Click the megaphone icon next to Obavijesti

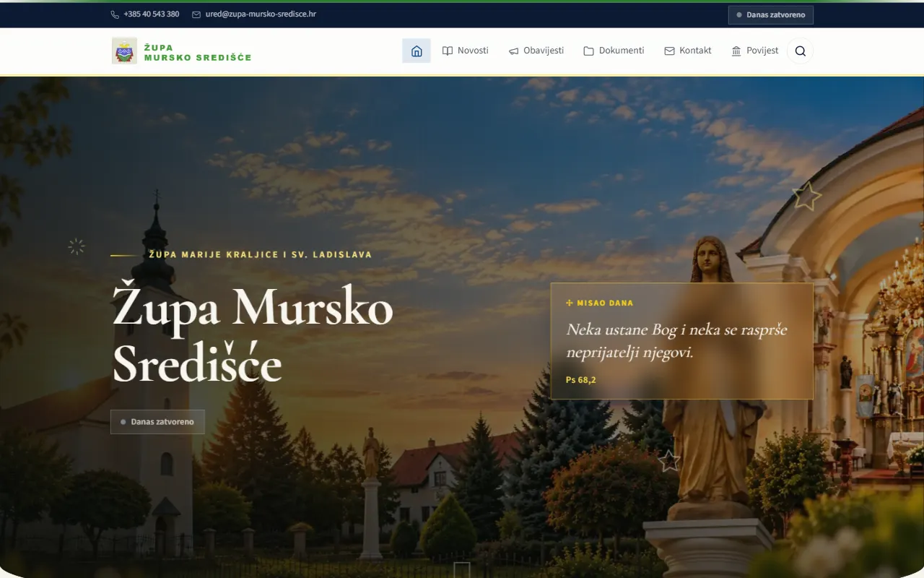tap(514, 51)
